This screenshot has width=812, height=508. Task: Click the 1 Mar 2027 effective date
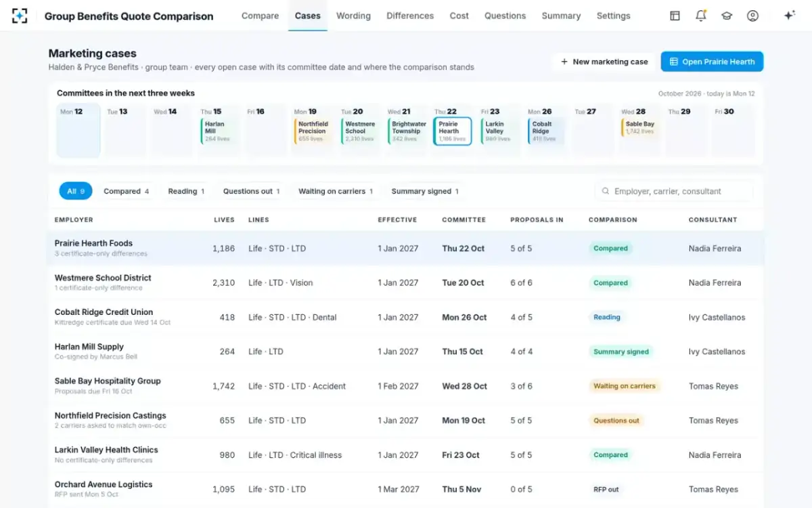click(x=399, y=489)
